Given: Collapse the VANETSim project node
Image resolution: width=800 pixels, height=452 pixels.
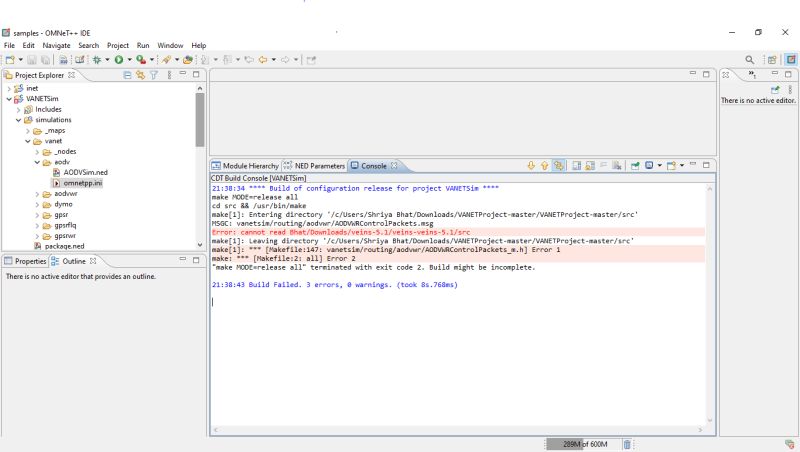Looking at the screenshot, I should click(x=9, y=99).
